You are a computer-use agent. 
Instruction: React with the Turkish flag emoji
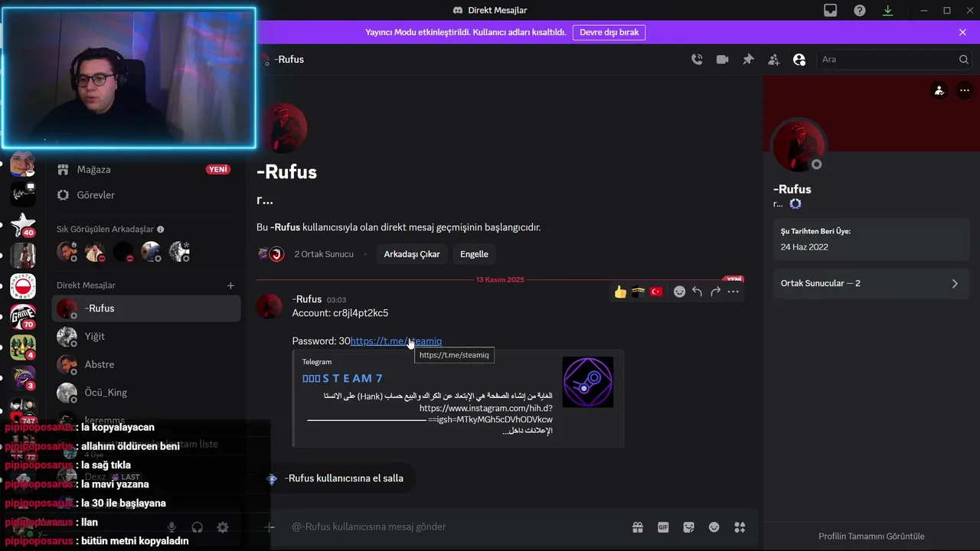click(x=656, y=292)
